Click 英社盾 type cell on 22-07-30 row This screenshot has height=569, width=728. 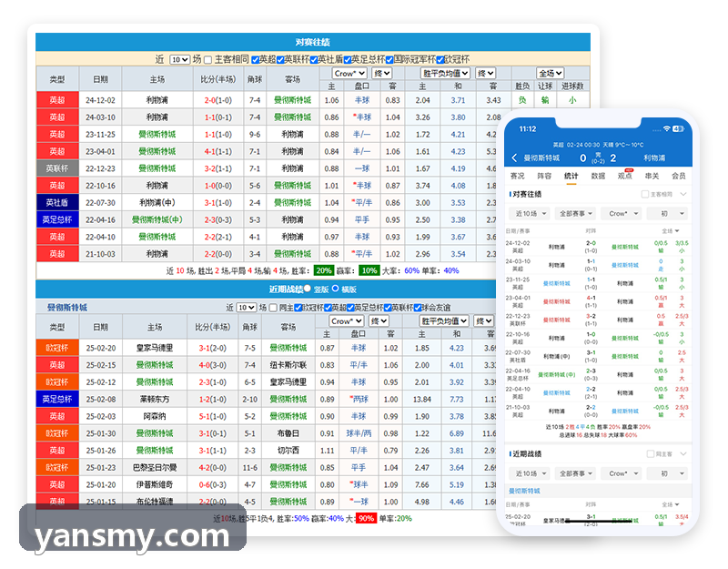pos(57,202)
